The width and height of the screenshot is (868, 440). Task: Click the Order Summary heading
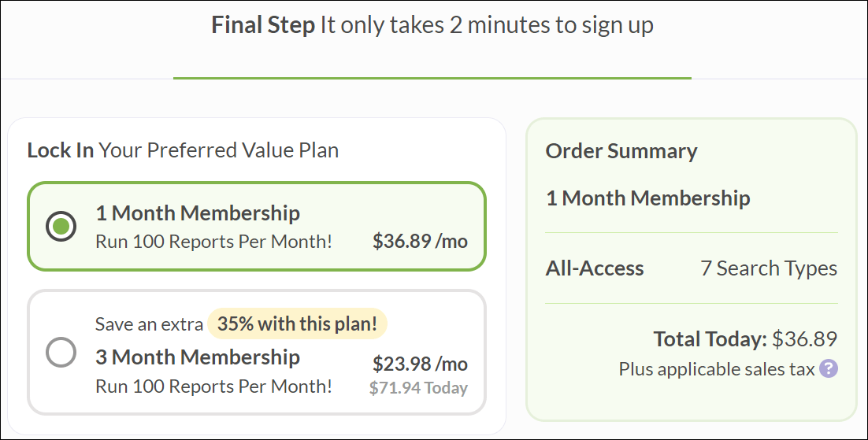621,151
